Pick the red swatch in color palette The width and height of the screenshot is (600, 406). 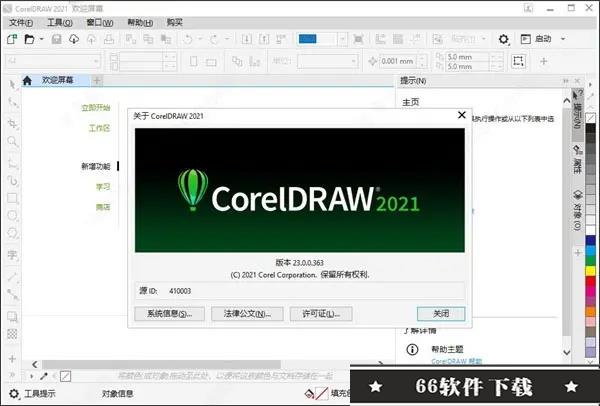(x=591, y=281)
